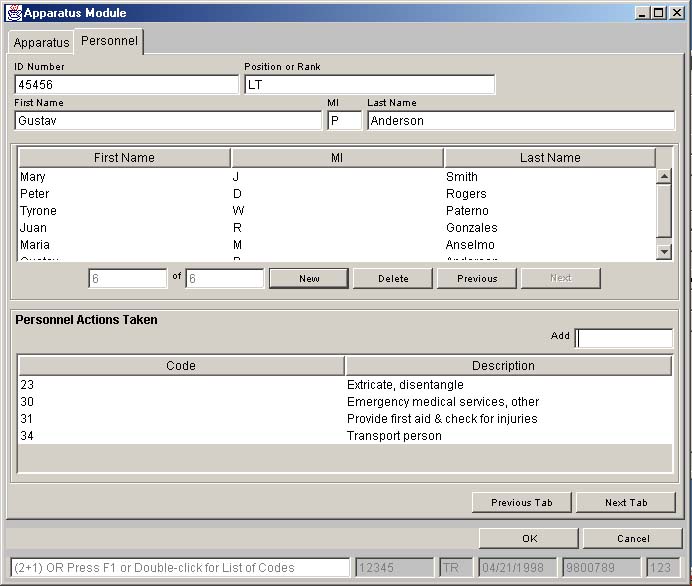Select the Personnel tab

tap(110, 42)
